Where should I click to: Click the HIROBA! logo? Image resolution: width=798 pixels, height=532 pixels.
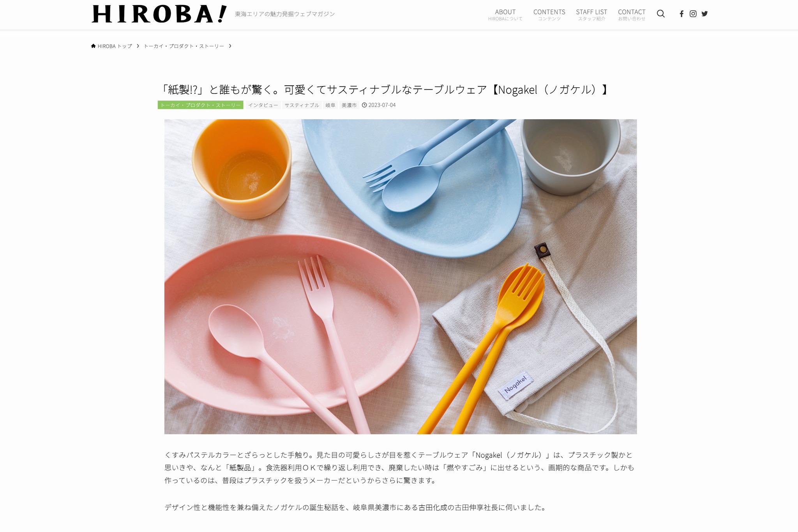[x=159, y=14]
